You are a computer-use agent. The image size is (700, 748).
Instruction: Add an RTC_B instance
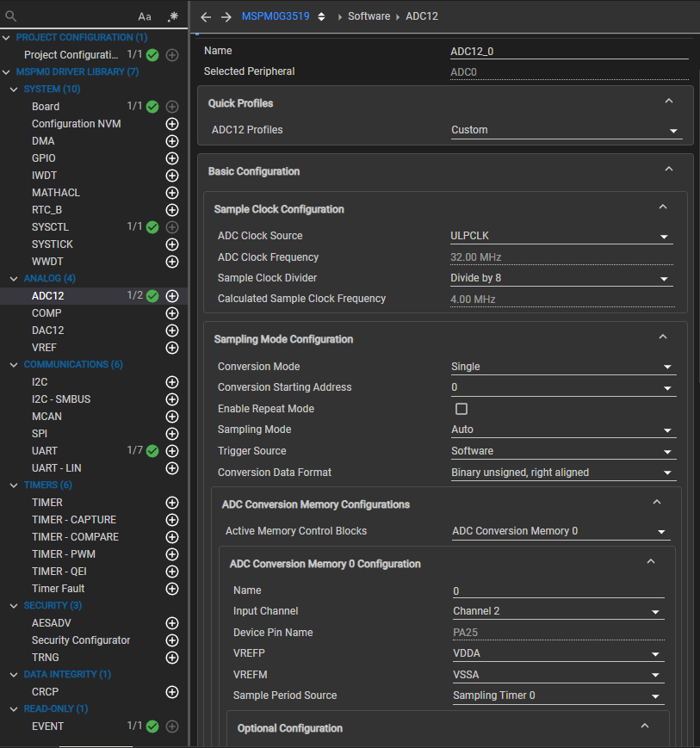point(172,210)
